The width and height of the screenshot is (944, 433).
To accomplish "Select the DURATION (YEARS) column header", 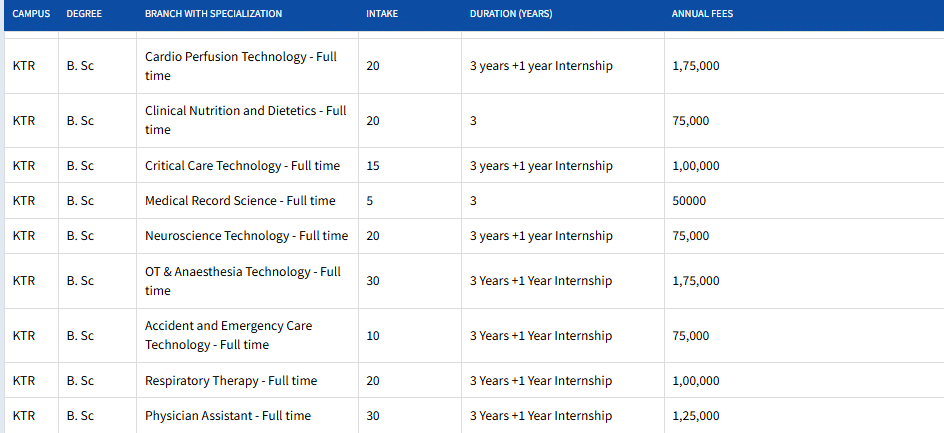I will tap(511, 14).
